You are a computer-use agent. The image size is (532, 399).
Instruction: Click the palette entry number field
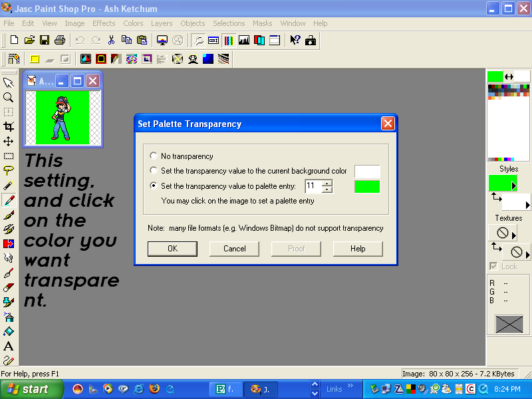click(x=313, y=186)
